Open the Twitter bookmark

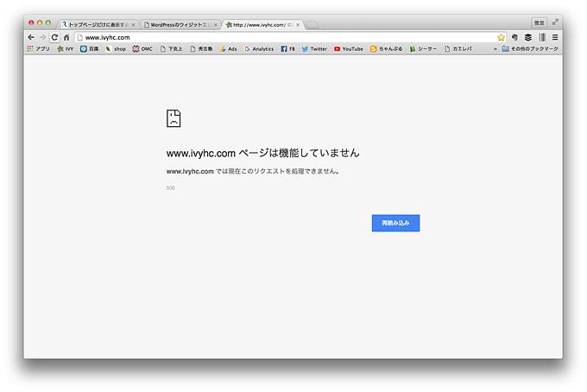point(314,49)
